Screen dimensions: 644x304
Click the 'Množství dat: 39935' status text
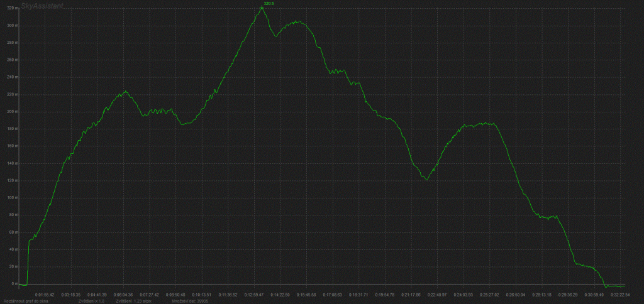(190, 301)
